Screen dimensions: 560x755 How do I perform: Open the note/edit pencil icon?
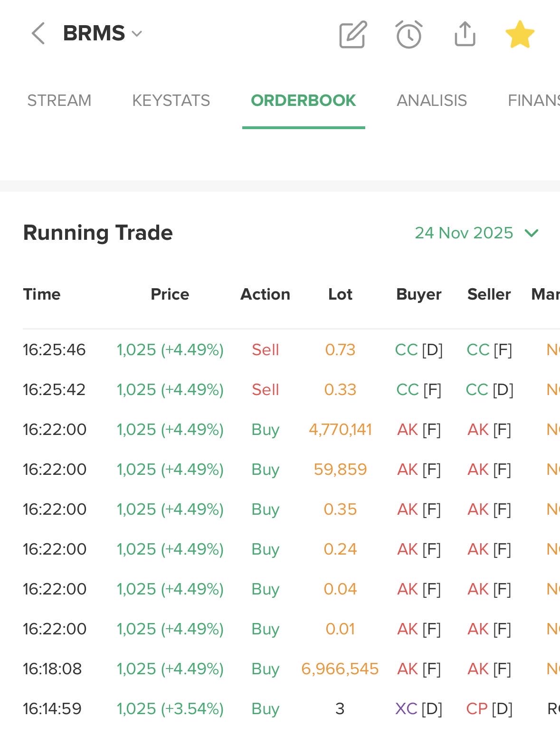(353, 34)
